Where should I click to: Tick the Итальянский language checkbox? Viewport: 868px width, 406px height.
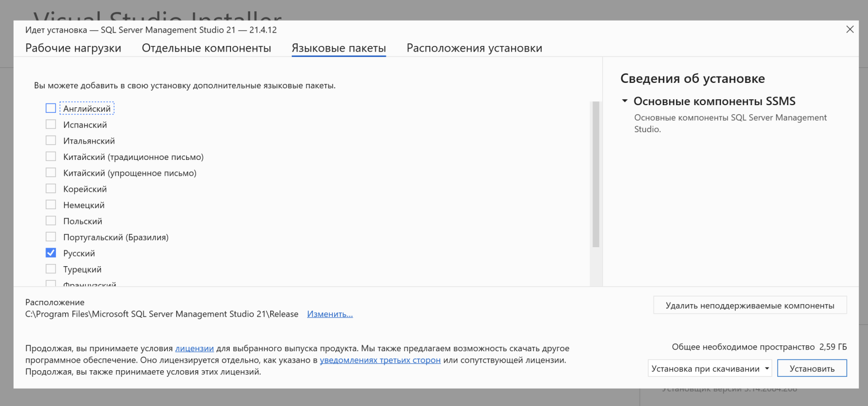tap(51, 140)
